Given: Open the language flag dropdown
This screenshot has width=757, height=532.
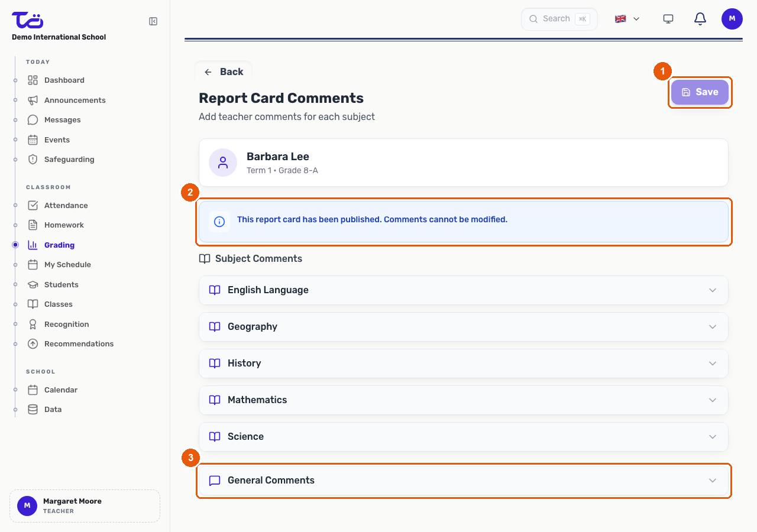Looking at the screenshot, I should 627,19.
